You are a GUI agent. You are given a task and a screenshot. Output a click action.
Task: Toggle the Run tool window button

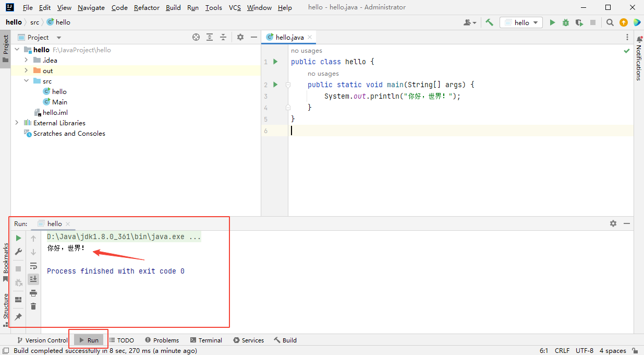89,340
